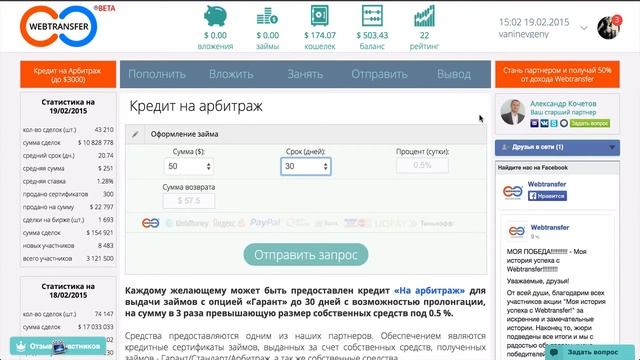Screen dimensions: 640x360
Task: Click the сумма сделок value $ 10 828 778
Action: click(96, 142)
